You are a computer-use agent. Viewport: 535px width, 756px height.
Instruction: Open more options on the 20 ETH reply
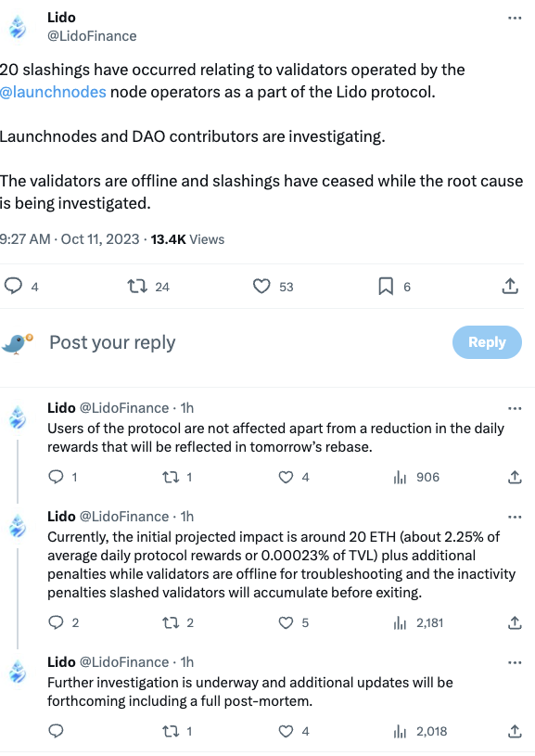[515, 517]
